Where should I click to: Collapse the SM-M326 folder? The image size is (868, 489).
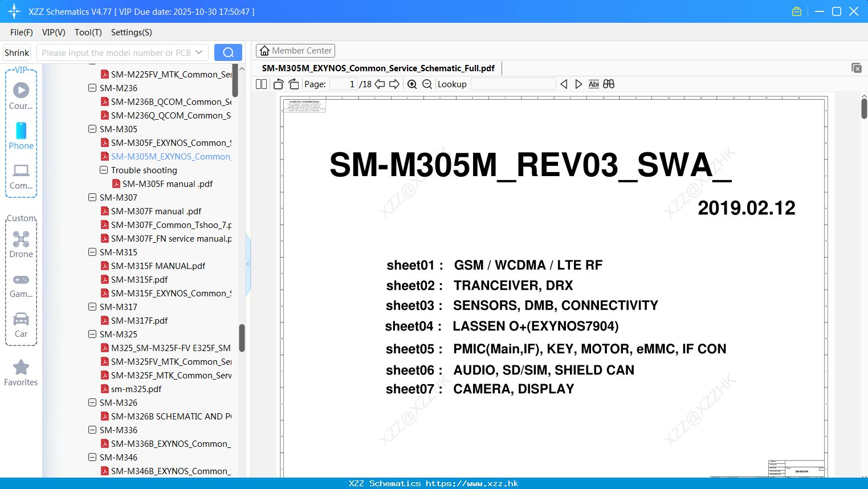point(92,402)
